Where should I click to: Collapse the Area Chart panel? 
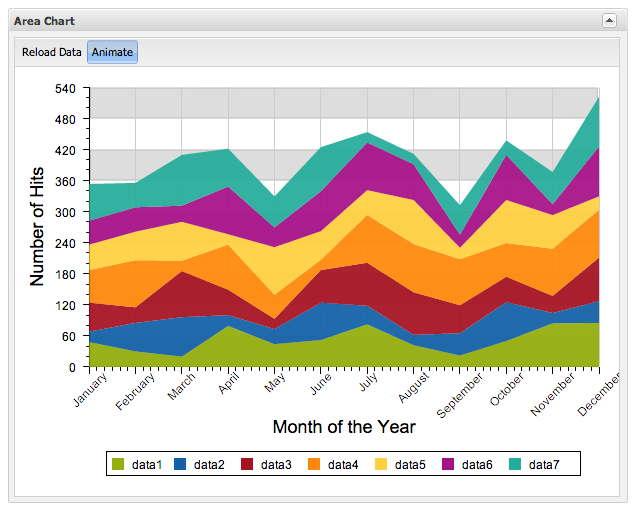[608, 20]
